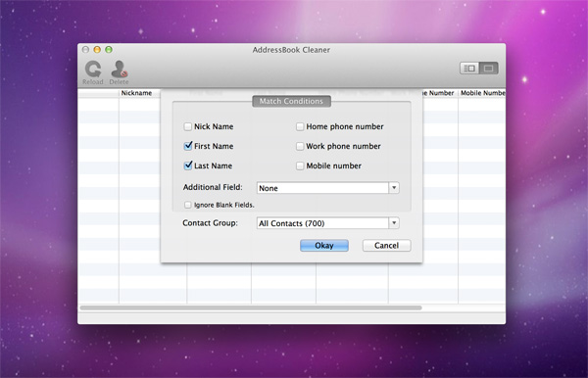This screenshot has height=378, width=588.
Task: Click the horizontal scrollbar of the table
Action: (x=251, y=307)
